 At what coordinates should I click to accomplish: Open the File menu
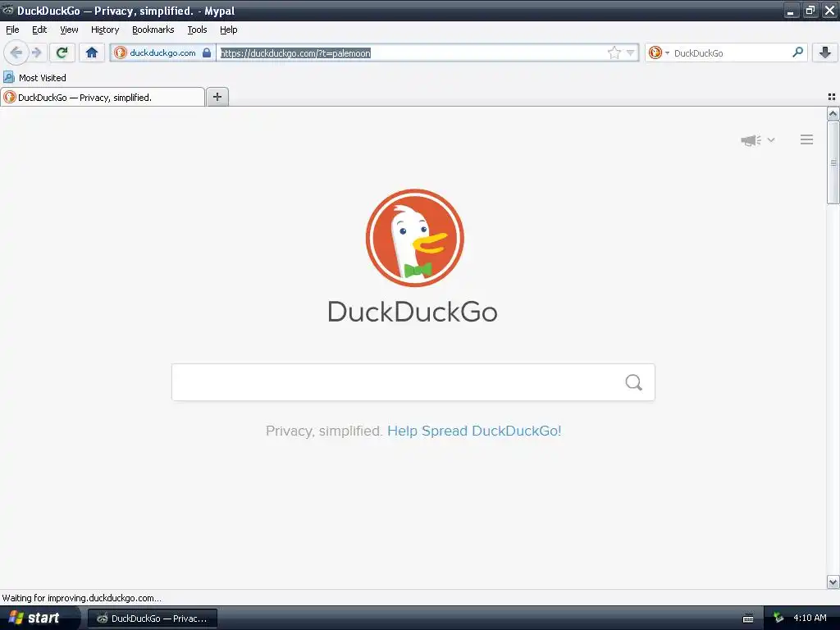tap(12, 30)
